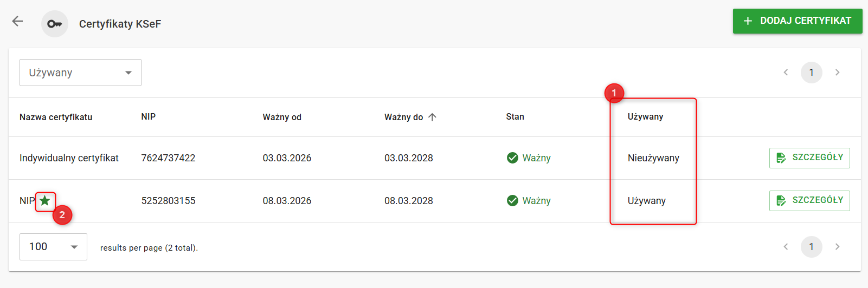The width and height of the screenshot is (868, 288).
Task: Click the valid checkmark icon for Indywidualny certyfikat
Action: (x=512, y=158)
